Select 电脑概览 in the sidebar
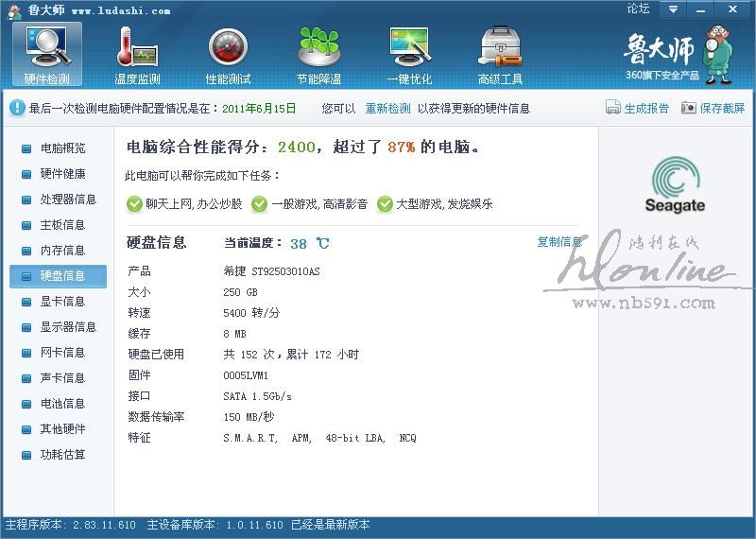 pyautogui.click(x=58, y=148)
